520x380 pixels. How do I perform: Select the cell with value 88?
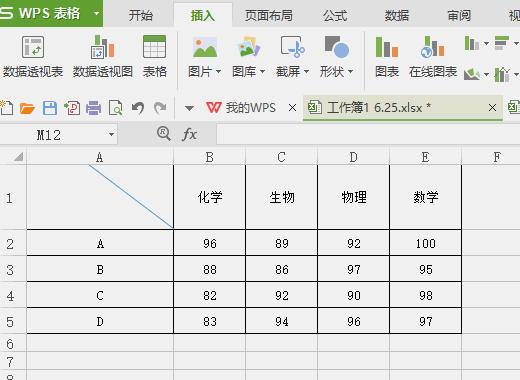[x=209, y=269]
